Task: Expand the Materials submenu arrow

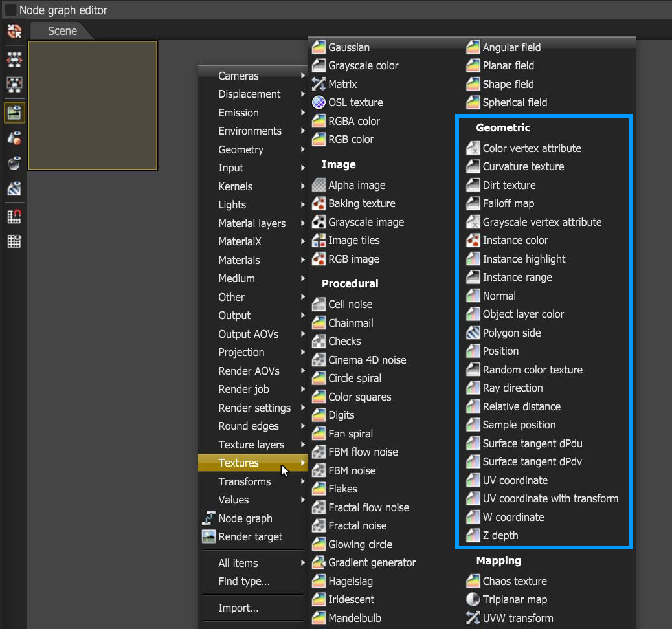Action: [x=303, y=259]
